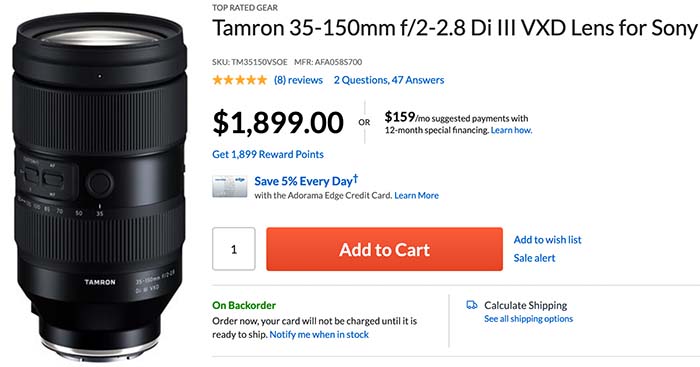Open the (8) reviews link
The image size is (700, 367).
(298, 80)
